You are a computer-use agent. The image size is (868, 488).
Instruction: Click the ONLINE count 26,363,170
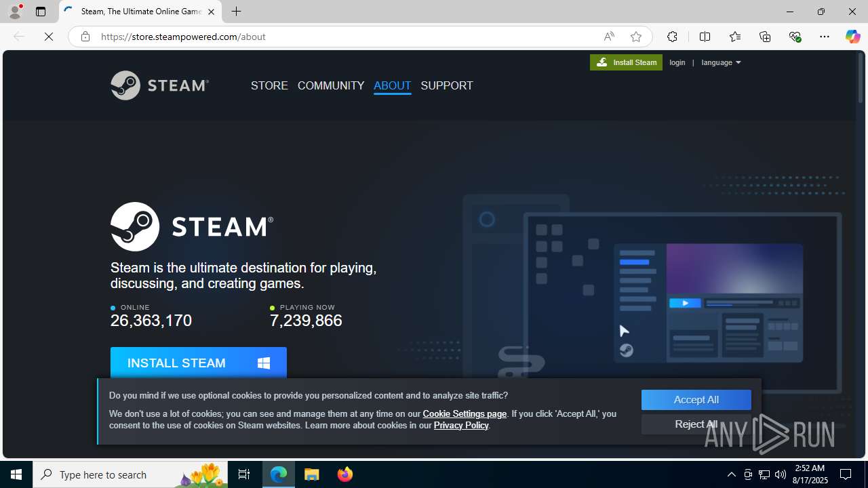[151, 321]
